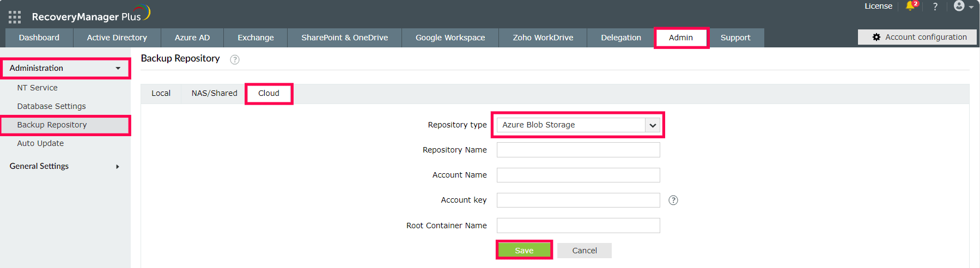Click the notification bell icon

click(911, 6)
